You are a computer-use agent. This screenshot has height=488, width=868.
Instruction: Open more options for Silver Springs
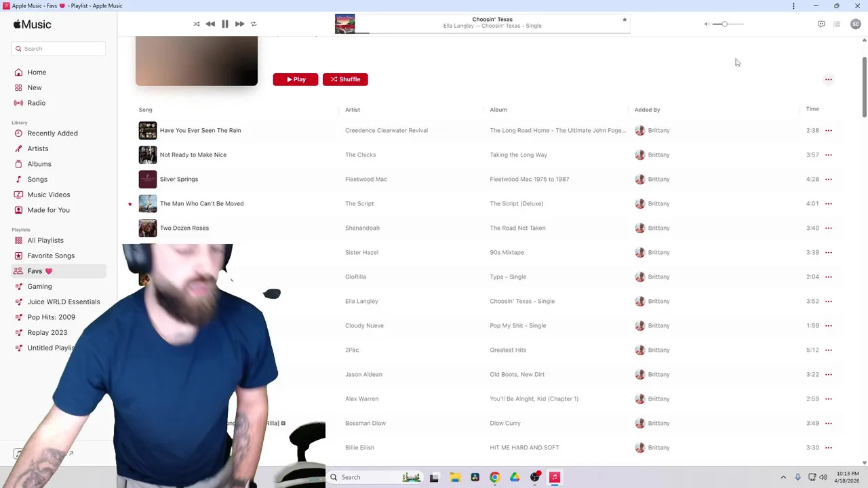[x=829, y=179]
